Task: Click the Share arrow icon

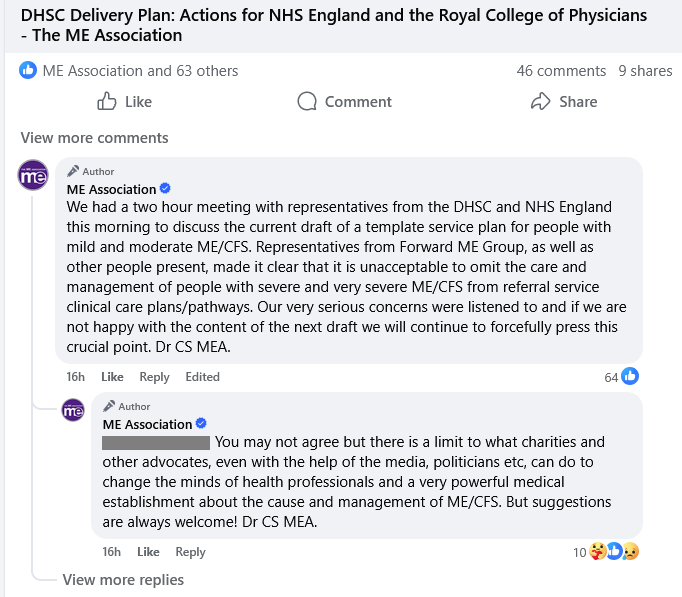Action: pos(541,101)
